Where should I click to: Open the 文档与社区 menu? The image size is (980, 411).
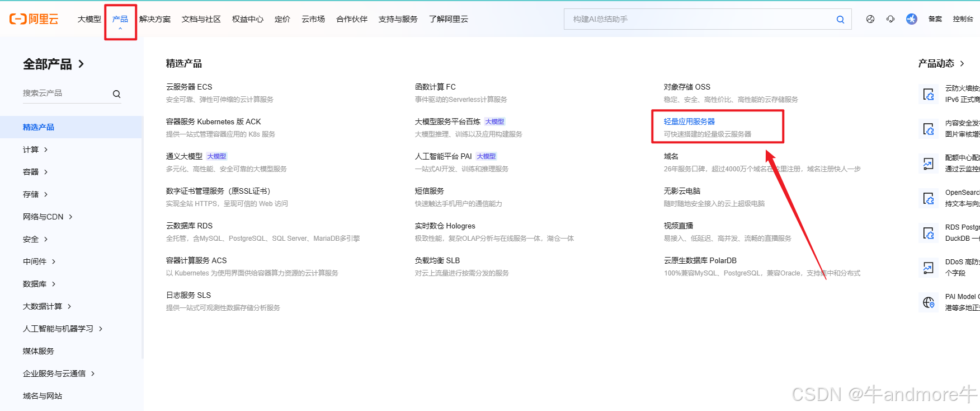tap(201, 19)
